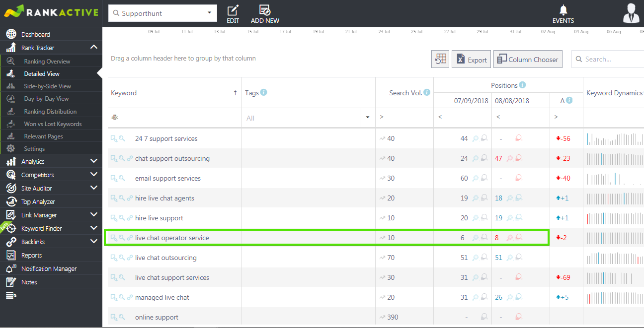
Task: Expand the Analytics section chevron
Action: pos(94,161)
